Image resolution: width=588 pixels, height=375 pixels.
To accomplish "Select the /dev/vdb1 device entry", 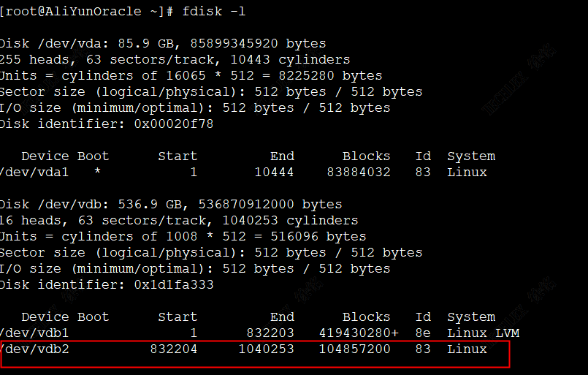I will (x=34, y=333).
